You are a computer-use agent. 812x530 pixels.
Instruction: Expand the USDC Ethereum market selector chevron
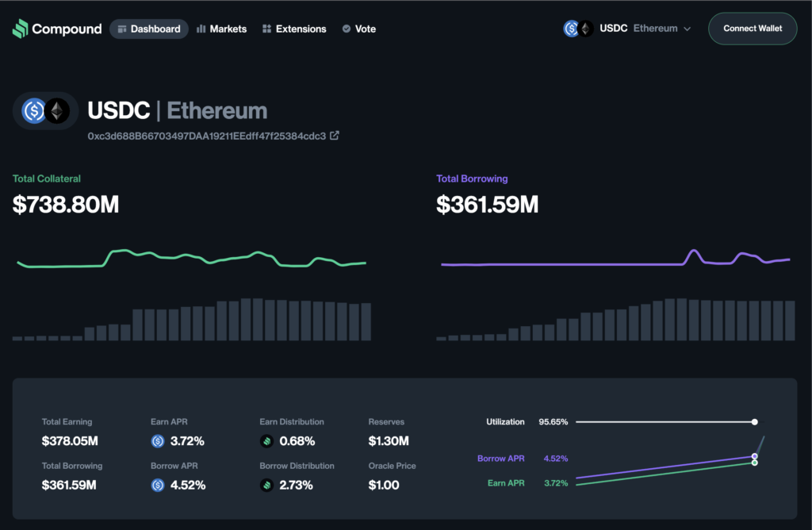click(688, 29)
